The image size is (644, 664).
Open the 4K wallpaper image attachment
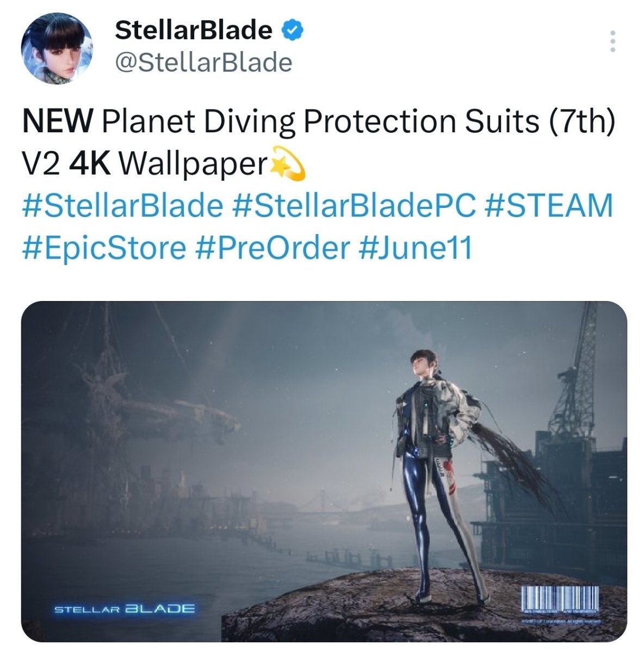[x=324, y=471]
